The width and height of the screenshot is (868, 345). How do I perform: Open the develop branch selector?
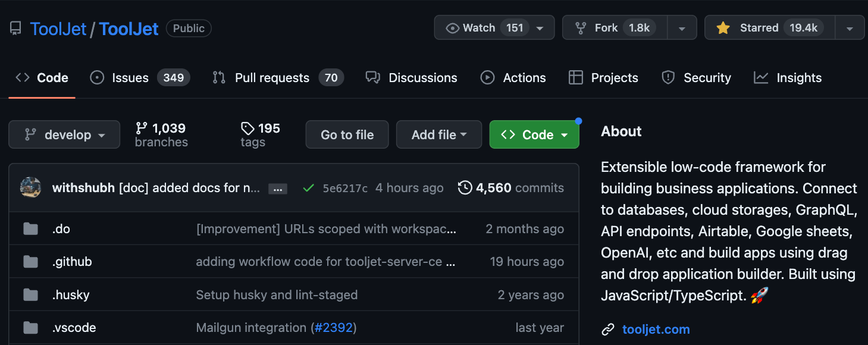coord(64,134)
